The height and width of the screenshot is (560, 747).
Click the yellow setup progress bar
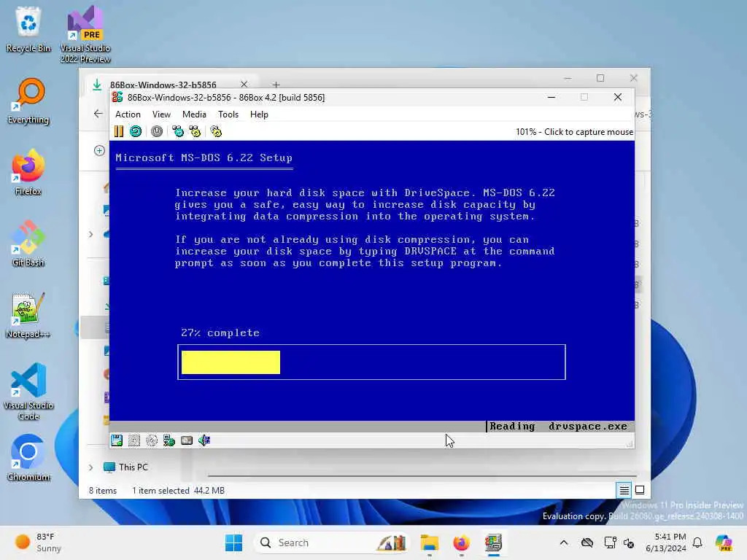click(x=231, y=362)
